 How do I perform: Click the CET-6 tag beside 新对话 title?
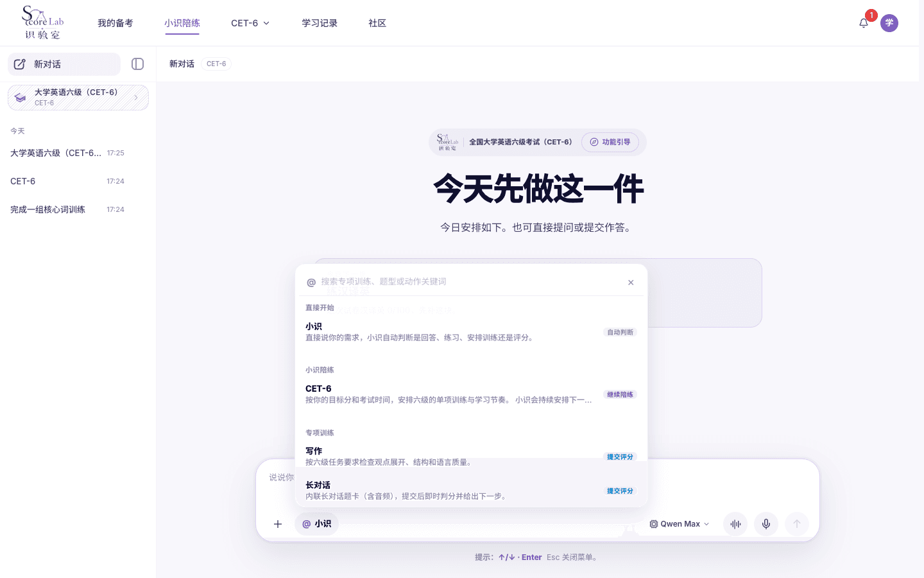click(216, 64)
